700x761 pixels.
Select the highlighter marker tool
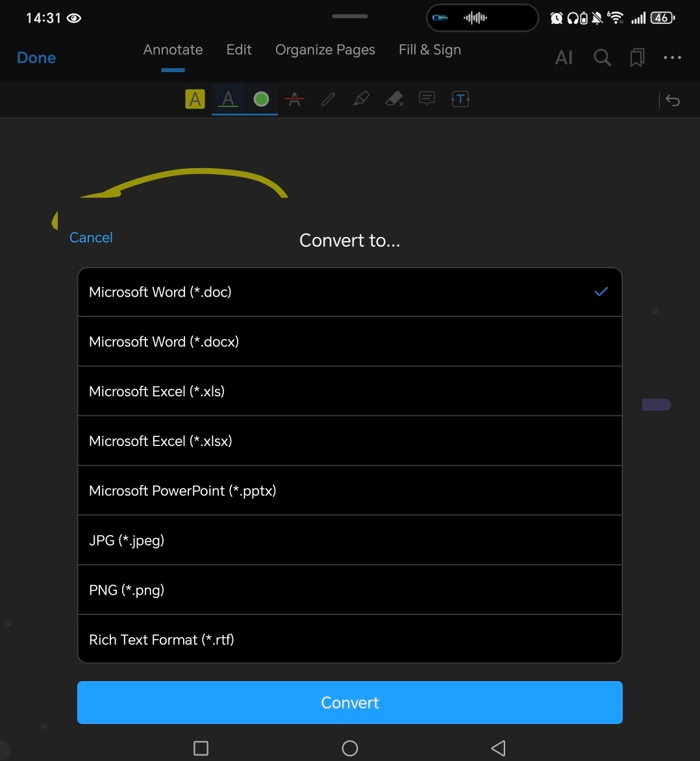[361, 99]
